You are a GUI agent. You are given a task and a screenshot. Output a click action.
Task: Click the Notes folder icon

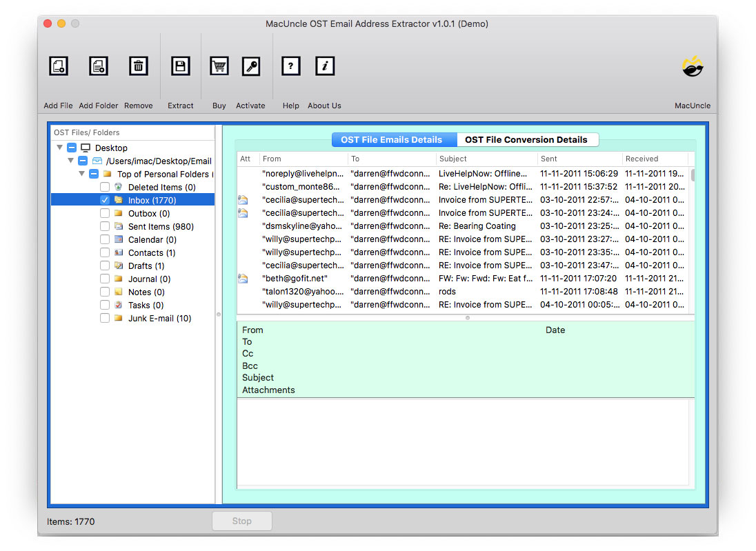[x=118, y=292]
